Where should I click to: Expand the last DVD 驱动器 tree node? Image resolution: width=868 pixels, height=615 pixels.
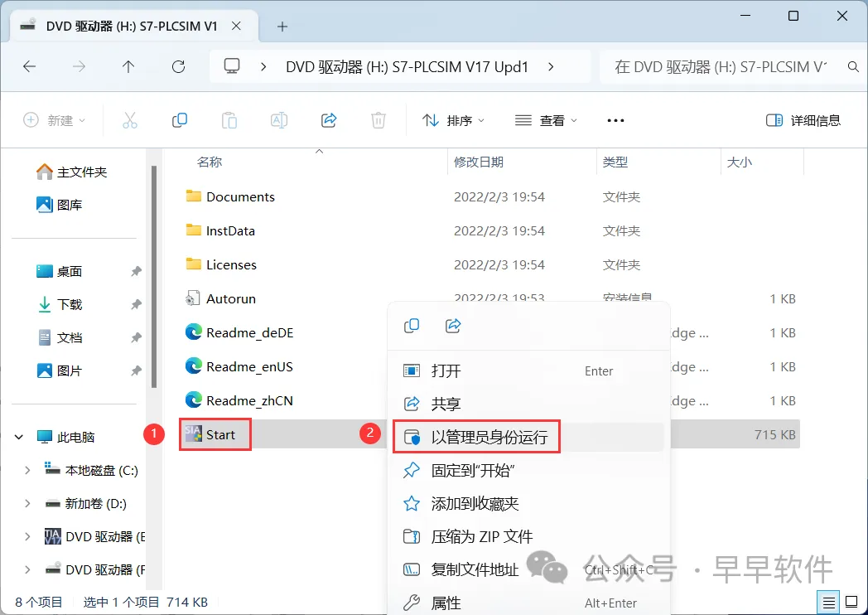click(x=27, y=569)
